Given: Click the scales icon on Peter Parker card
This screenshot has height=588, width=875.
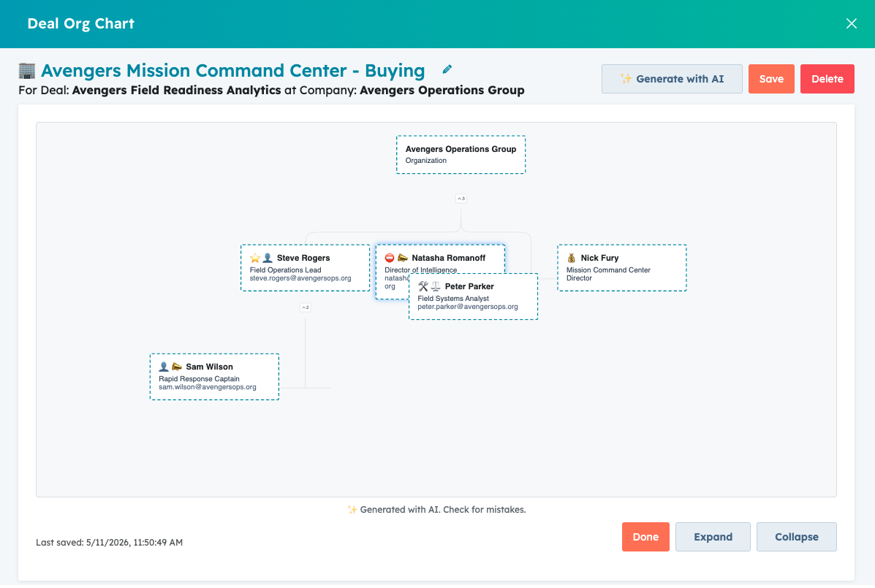Looking at the screenshot, I should click(435, 286).
